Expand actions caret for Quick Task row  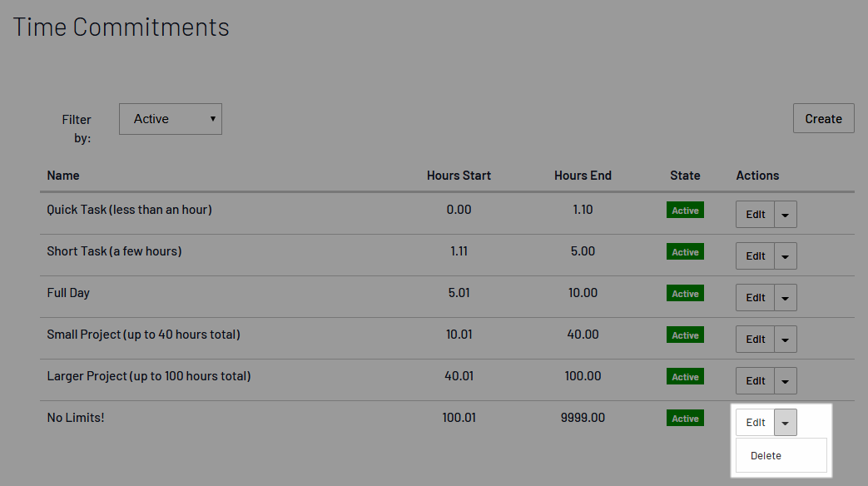[x=786, y=215]
